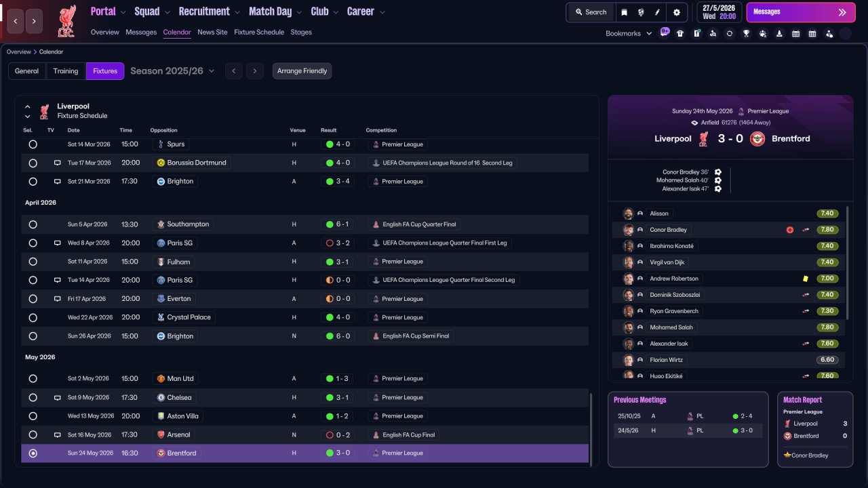Click the Man Utd club badge
Viewport: 868px width, 488px height.
click(x=161, y=379)
